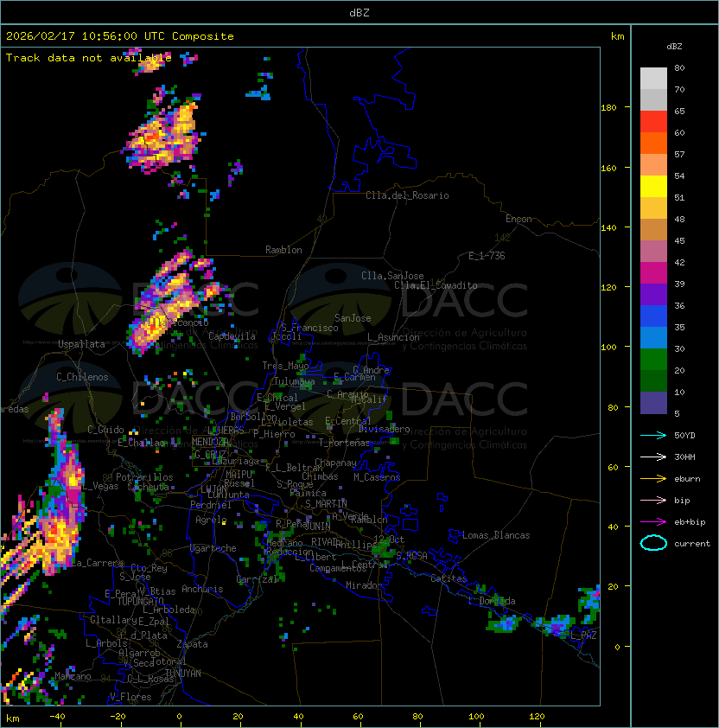Click the Mirador label
Image resolution: width=719 pixels, height=728 pixels.
point(364,585)
